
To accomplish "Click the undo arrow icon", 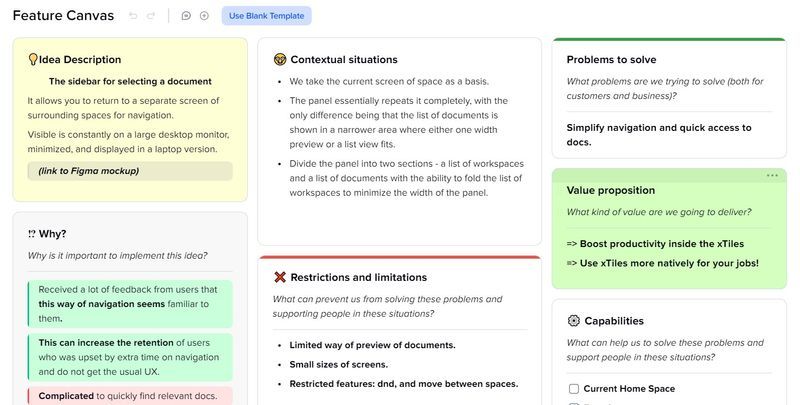I will pyautogui.click(x=134, y=16).
